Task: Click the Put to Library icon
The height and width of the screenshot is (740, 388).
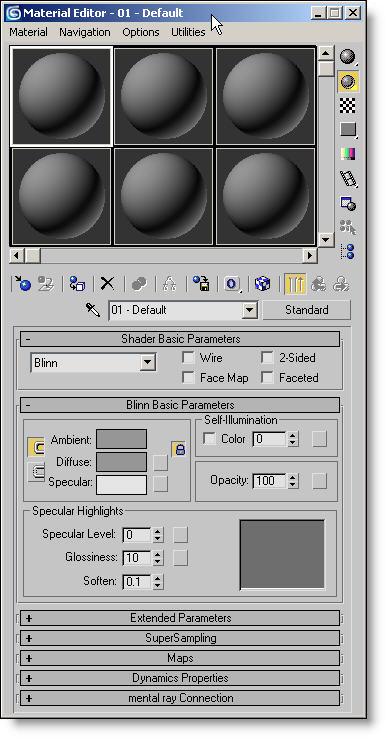Action: 201,284
